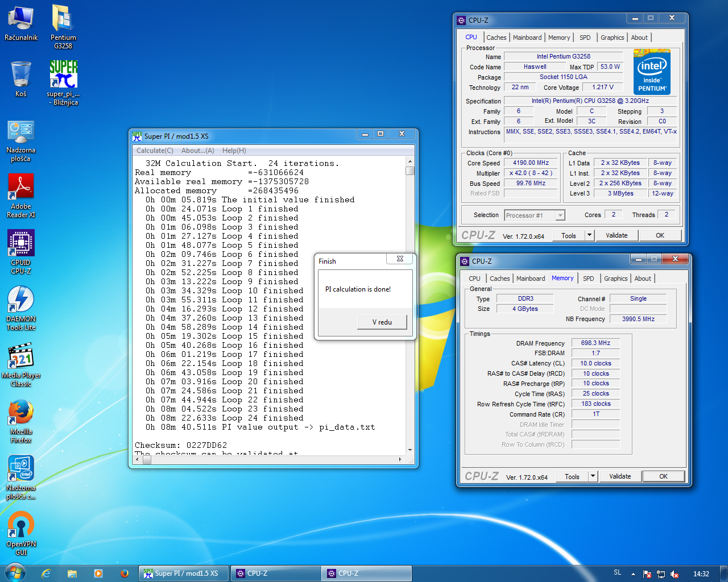The height and width of the screenshot is (582, 728).
Task: Open Internet Explorer from taskbar
Action: tap(46, 573)
